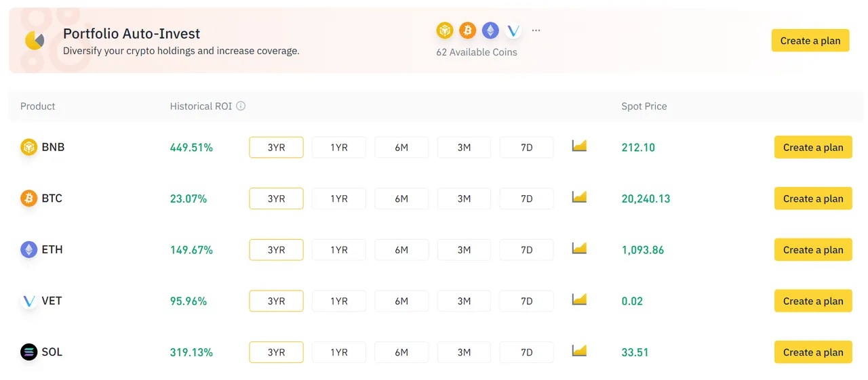This screenshot has width=868, height=380.
Task: Select the 3M period for VET
Action: click(x=464, y=301)
